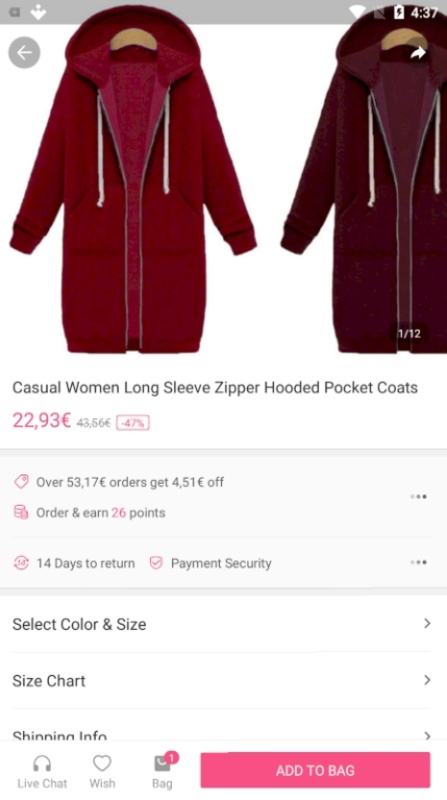447x800 pixels.
Task: Add item to Wish heart icon
Action: (x=102, y=763)
